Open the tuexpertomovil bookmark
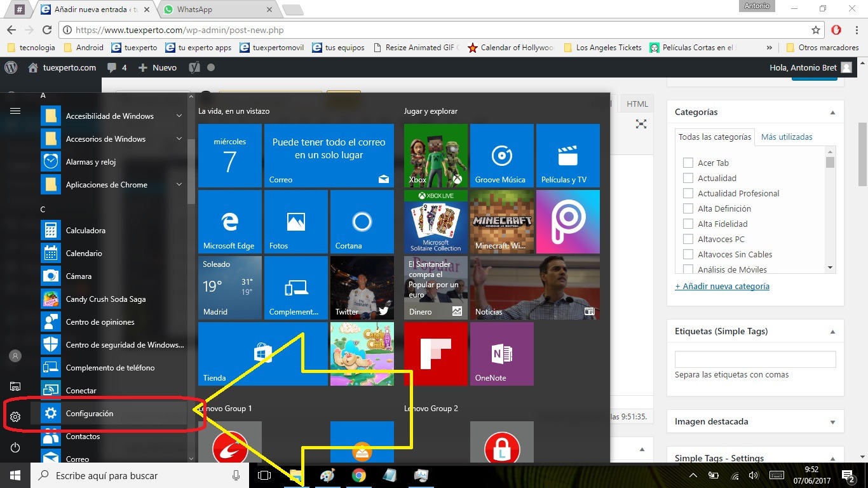868x488 pixels. (271, 48)
